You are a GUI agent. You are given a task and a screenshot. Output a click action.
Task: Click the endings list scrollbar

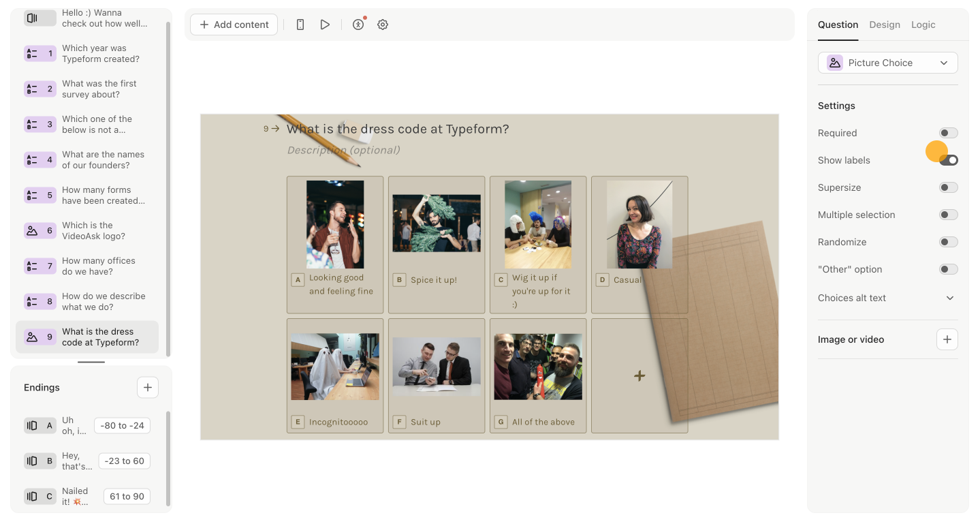[169, 458]
